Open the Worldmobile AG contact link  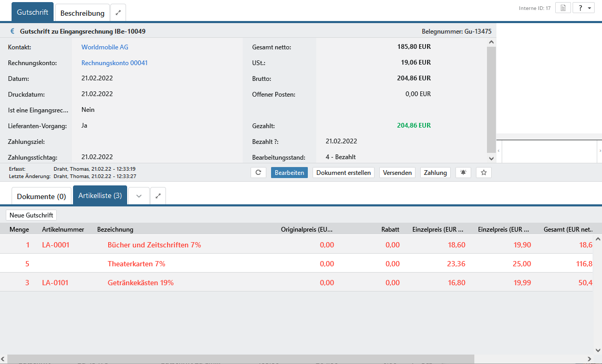click(105, 47)
